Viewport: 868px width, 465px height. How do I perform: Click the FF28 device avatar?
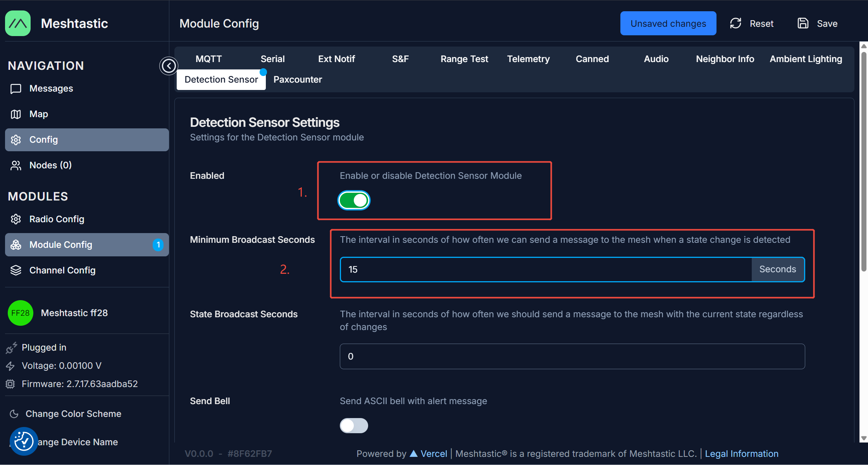(x=20, y=313)
